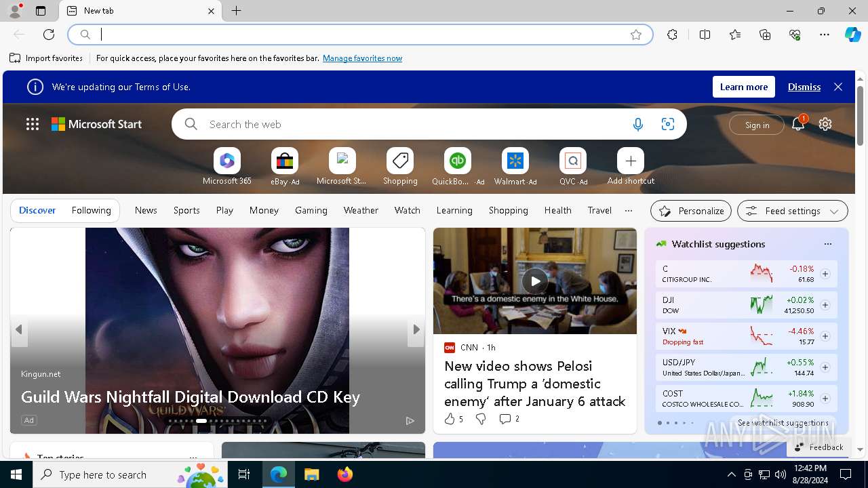Expand the Feed settings dropdown
The height and width of the screenshot is (488, 868).
tap(792, 211)
